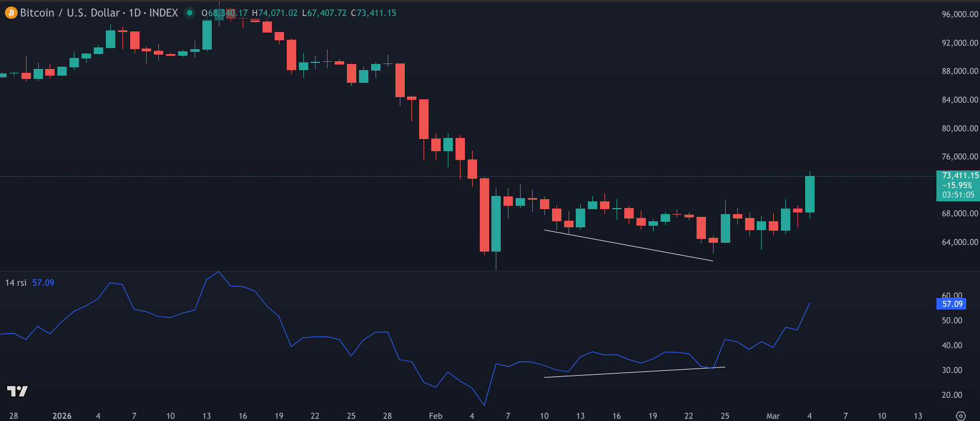Click the Feb label on the time axis
The height and width of the screenshot is (421, 980).
(436, 416)
